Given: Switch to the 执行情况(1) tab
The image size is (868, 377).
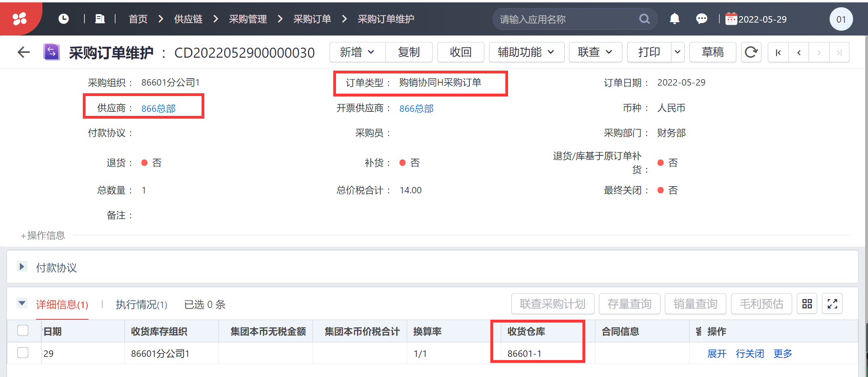Looking at the screenshot, I should pos(141,304).
